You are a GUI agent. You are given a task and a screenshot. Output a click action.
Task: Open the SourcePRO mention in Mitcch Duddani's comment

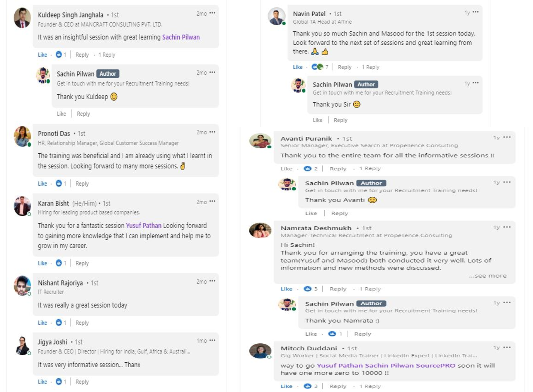[x=436, y=365]
